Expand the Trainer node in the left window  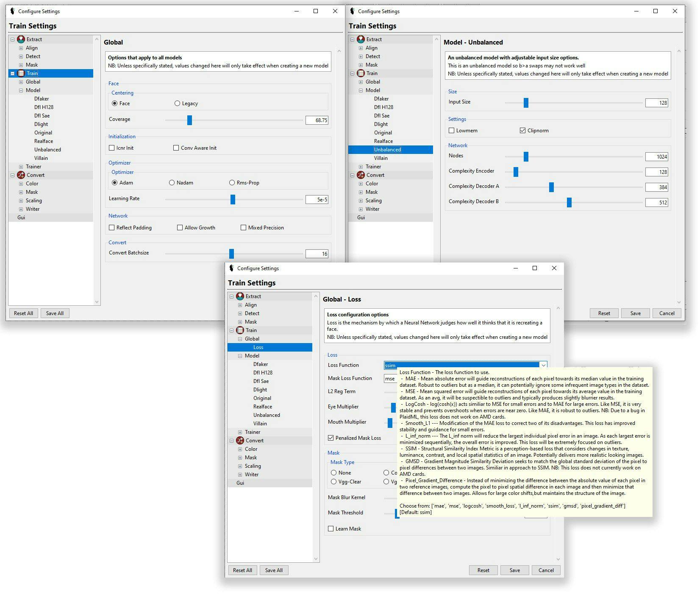(x=21, y=167)
